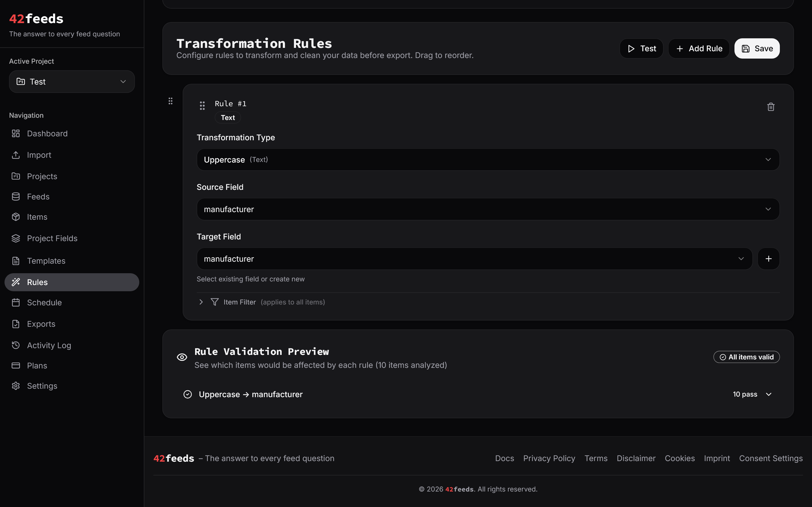
Task: Delete Rule #1 with trash icon
Action: [771, 107]
